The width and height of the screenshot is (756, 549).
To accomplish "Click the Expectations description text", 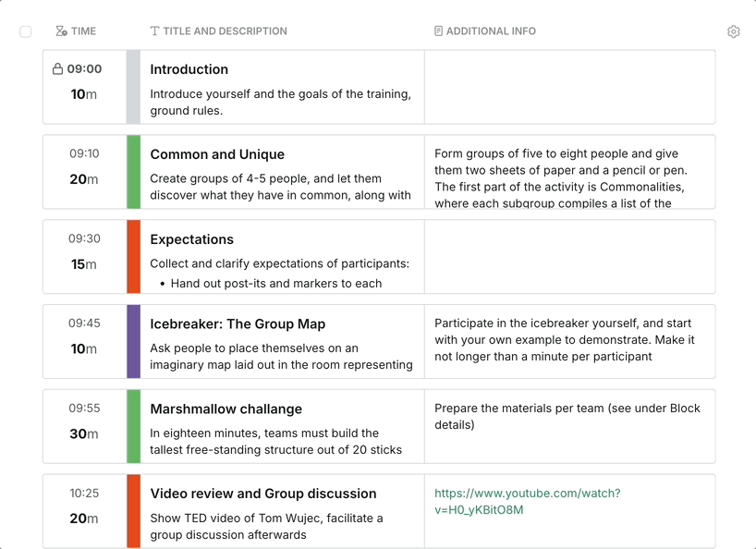I will [279, 264].
